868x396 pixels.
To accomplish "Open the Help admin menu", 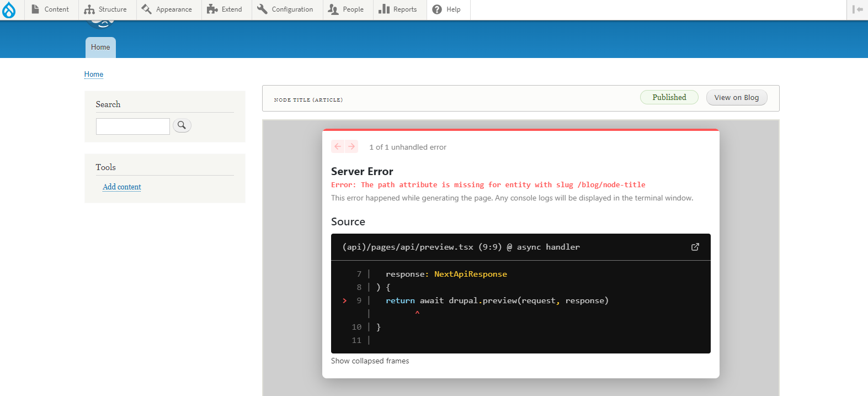I will [x=446, y=9].
